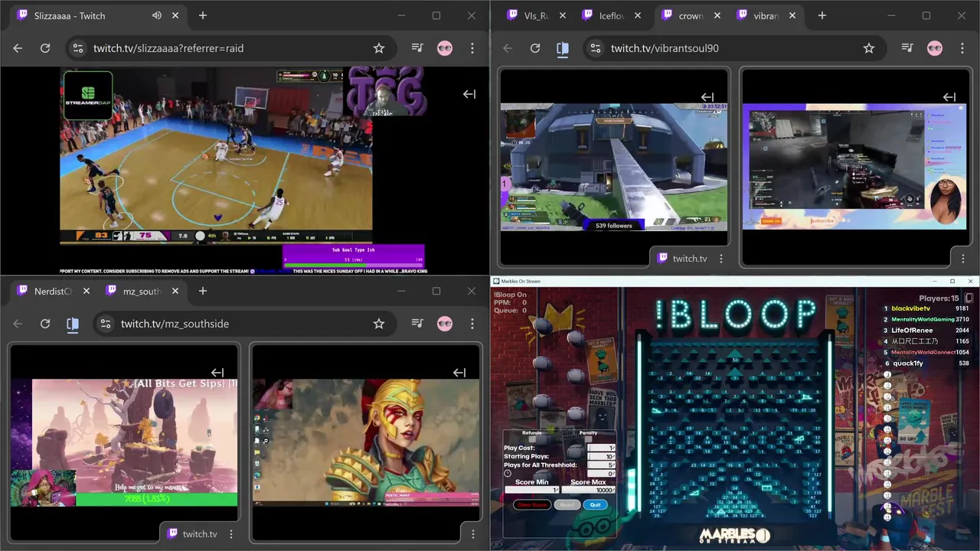The width and height of the screenshot is (980, 551).
Task: Select blackvibetv in the players leaderboard
Action: [x=911, y=308]
